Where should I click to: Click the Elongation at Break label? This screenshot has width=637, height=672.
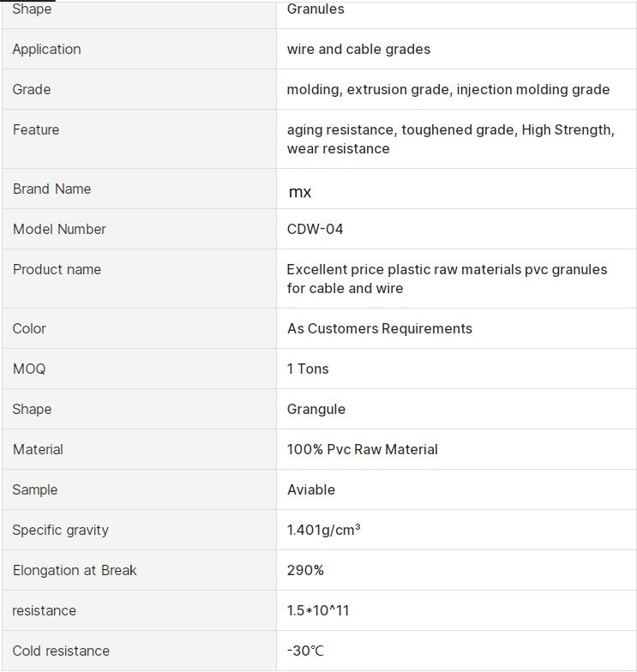coord(75,571)
